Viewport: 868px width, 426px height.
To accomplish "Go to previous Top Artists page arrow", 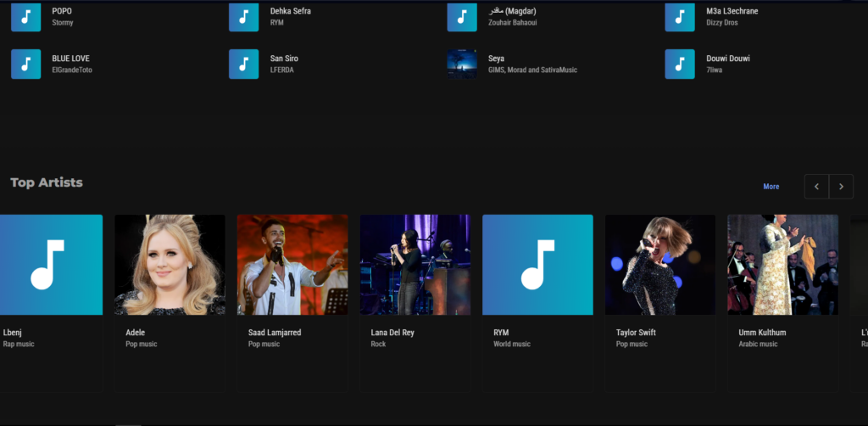I will coord(816,186).
